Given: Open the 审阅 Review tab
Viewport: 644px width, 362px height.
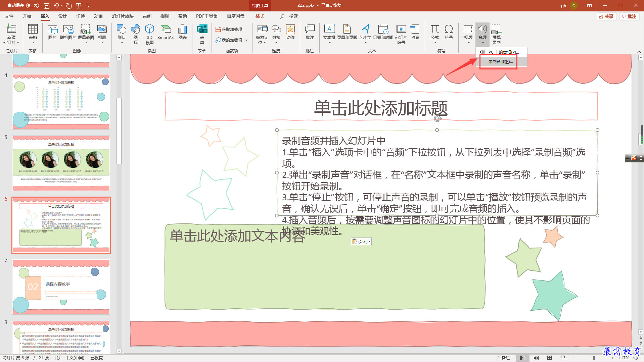Looking at the screenshot, I should coord(147,16).
